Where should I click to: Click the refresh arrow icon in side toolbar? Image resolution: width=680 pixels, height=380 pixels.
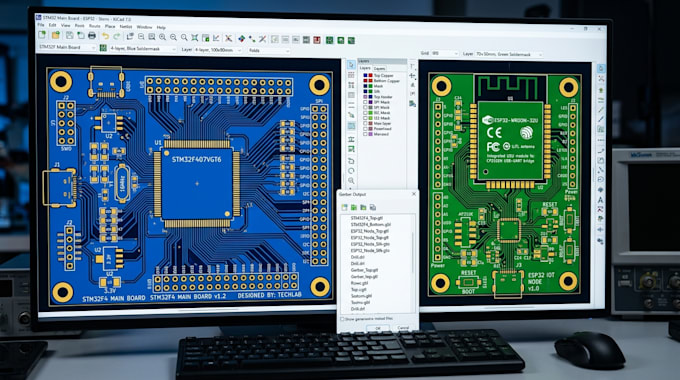[x=351, y=161]
